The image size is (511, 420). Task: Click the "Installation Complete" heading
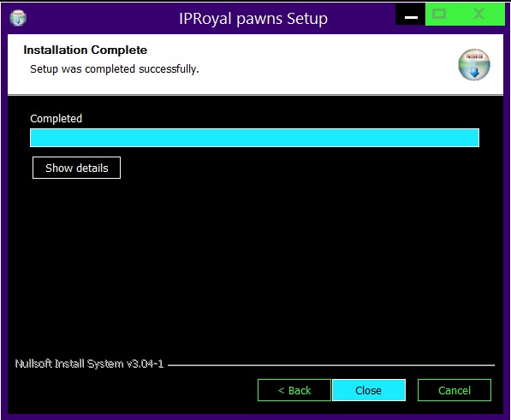pyautogui.click(x=86, y=50)
